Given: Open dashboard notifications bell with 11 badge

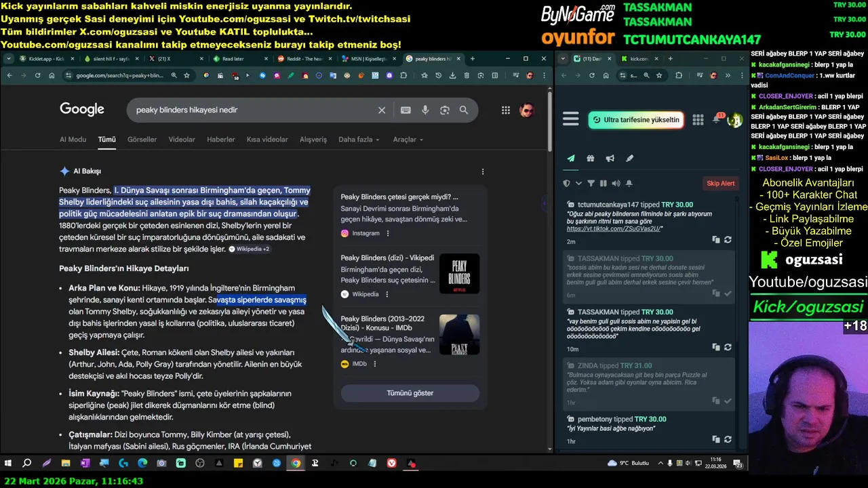Looking at the screenshot, I should click(717, 119).
